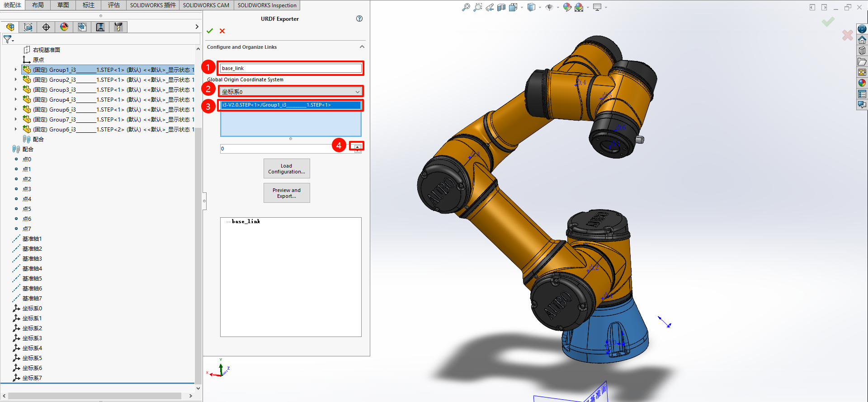Open the File Explorer task pane folder

point(862,61)
